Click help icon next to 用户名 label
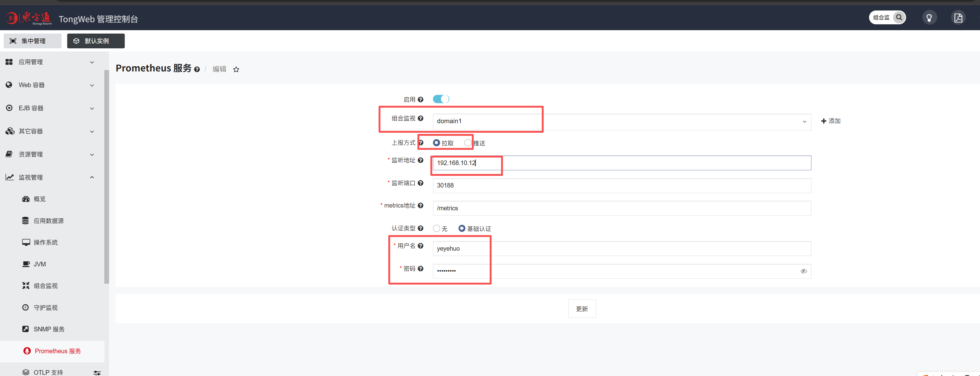 click(x=420, y=246)
